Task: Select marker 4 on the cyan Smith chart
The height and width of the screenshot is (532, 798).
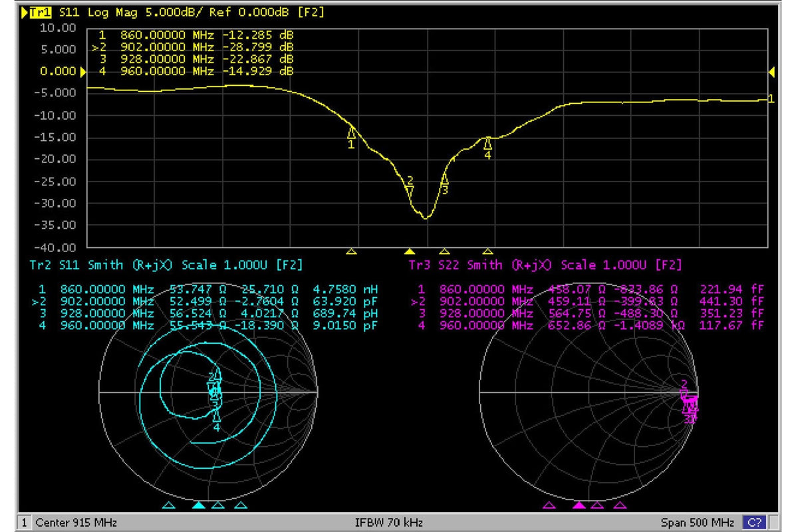Action: tap(217, 420)
